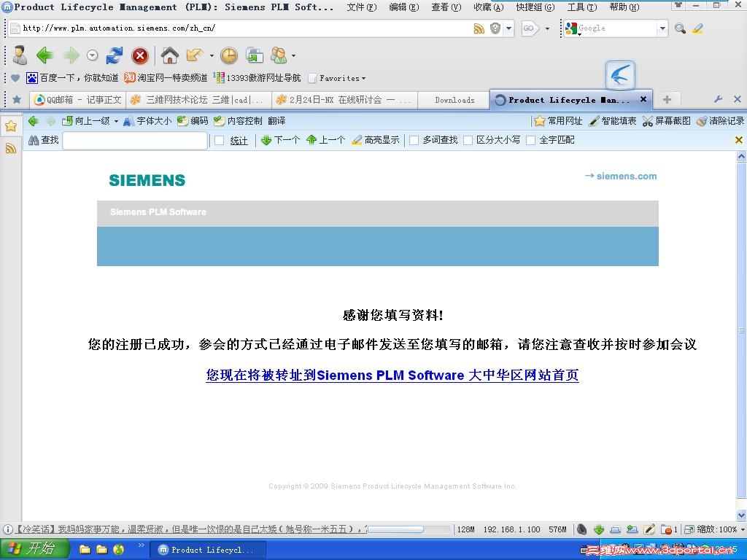Open the dropdown next to the users icon
This screenshot has height=560, width=747.
click(293, 55)
